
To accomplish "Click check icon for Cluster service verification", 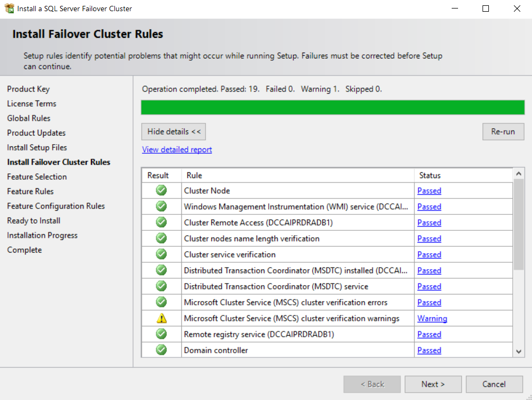I will click(161, 254).
